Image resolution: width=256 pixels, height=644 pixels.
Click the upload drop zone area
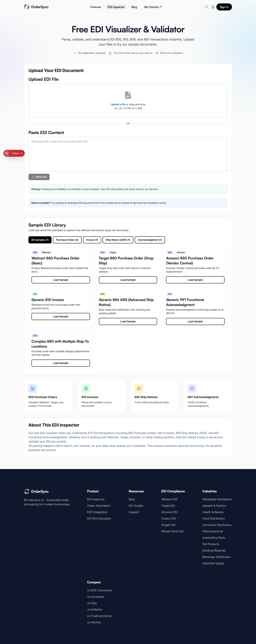point(128,100)
